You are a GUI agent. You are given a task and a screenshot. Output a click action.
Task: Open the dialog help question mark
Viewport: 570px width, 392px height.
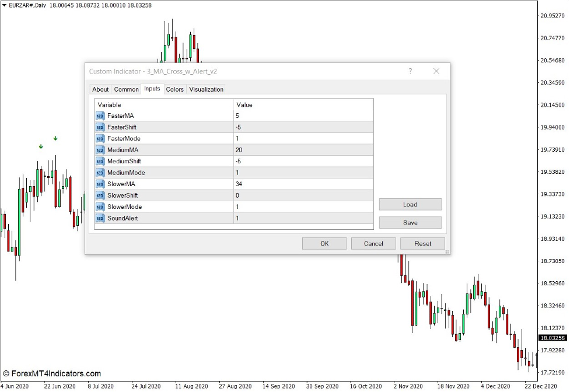coord(410,71)
